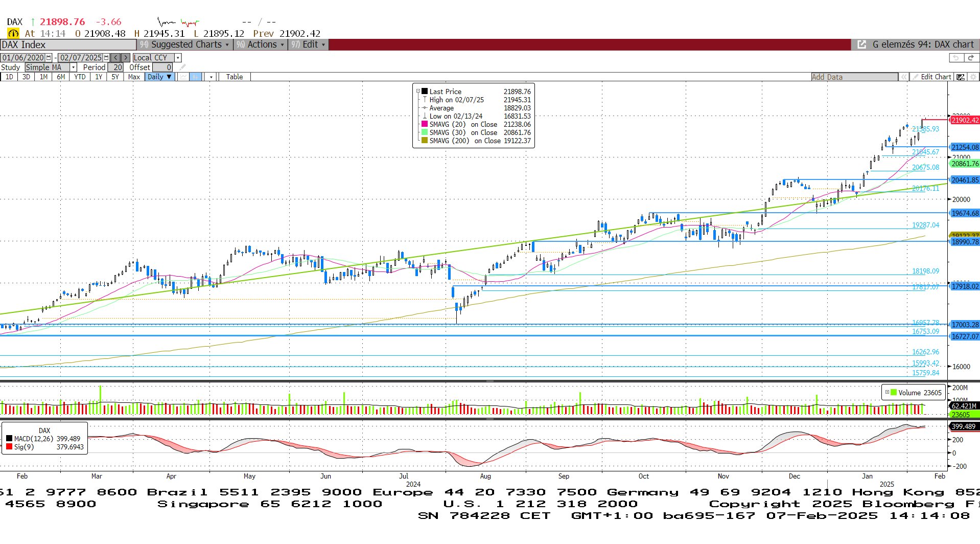The image size is (980, 544).
Task: Click the 17918.02 level axis label
Action: [965, 286]
